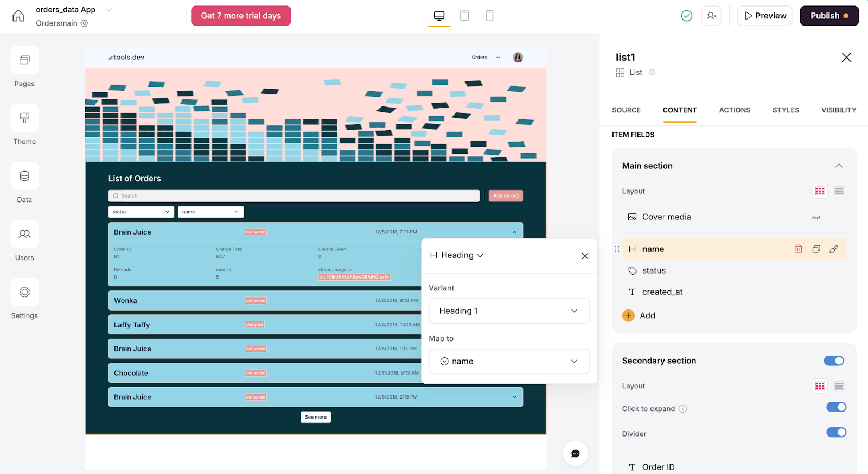This screenshot has width=868, height=474.
Task: Open the Map to name dropdown
Action: point(509,362)
